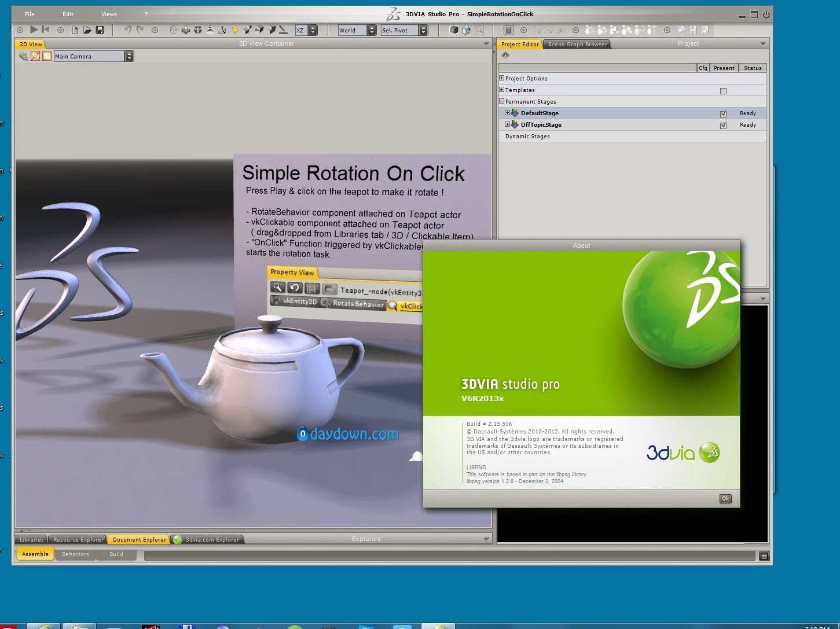Click the OffTopicStage stage icon
Viewport: 840px width, 629px height.
(x=515, y=124)
